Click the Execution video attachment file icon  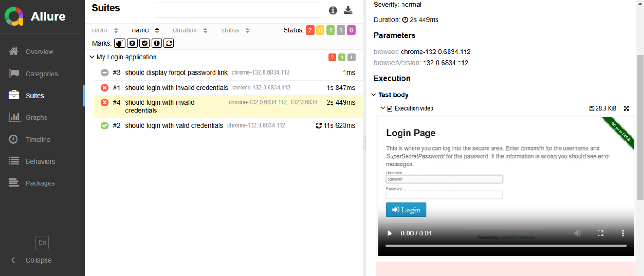[390, 108]
